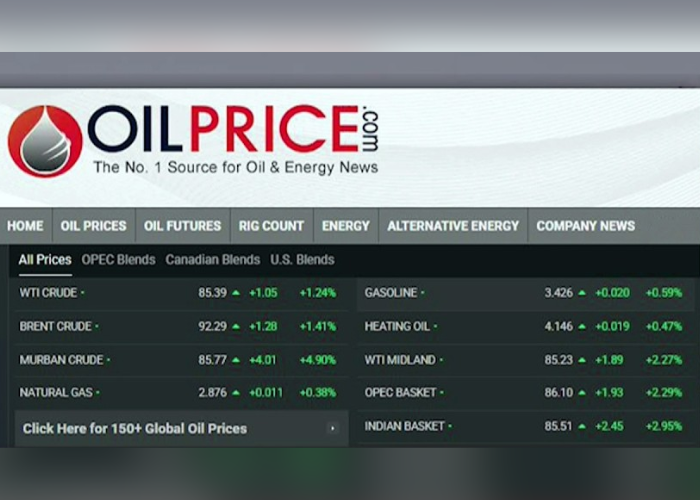This screenshot has height=500, width=700.
Task: Select the All Prices tab
Action: (45, 260)
